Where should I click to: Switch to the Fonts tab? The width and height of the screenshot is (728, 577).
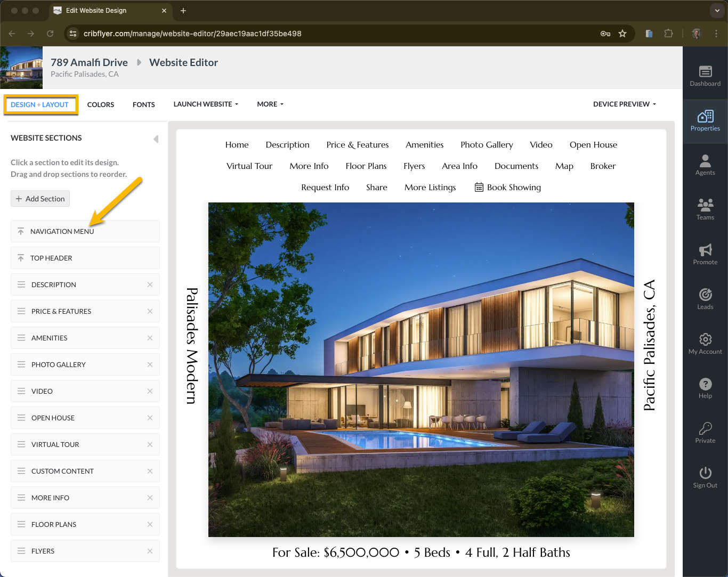click(x=144, y=105)
